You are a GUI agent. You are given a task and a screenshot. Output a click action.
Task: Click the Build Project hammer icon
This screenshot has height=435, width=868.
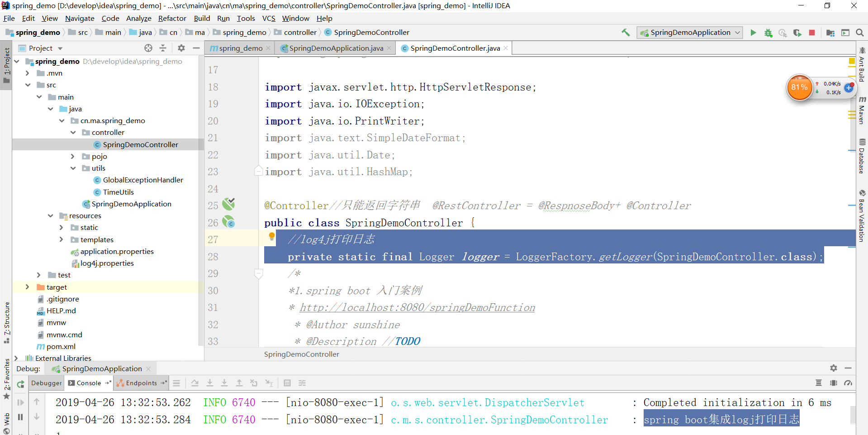(x=626, y=33)
